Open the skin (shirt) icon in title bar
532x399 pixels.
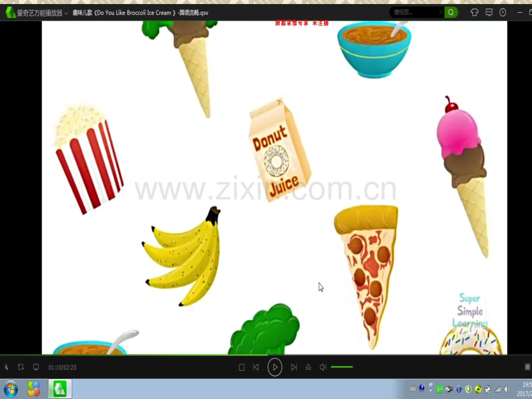coord(475,12)
